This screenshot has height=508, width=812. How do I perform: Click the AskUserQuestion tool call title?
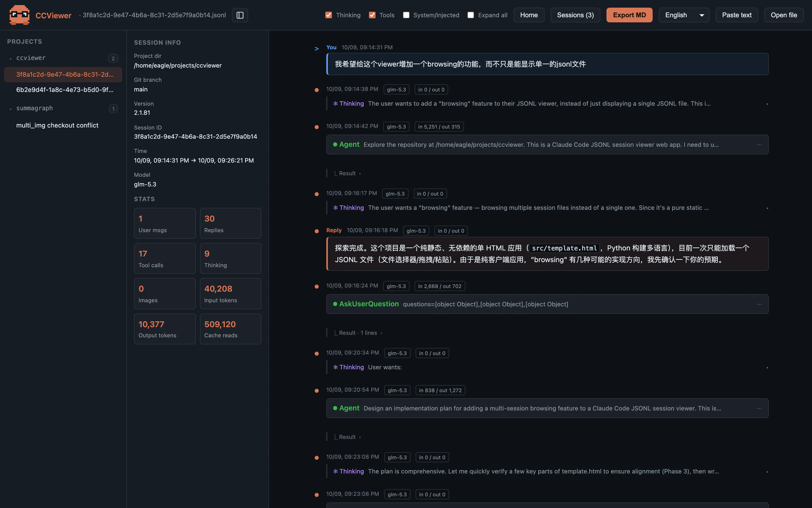click(x=369, y=304)
